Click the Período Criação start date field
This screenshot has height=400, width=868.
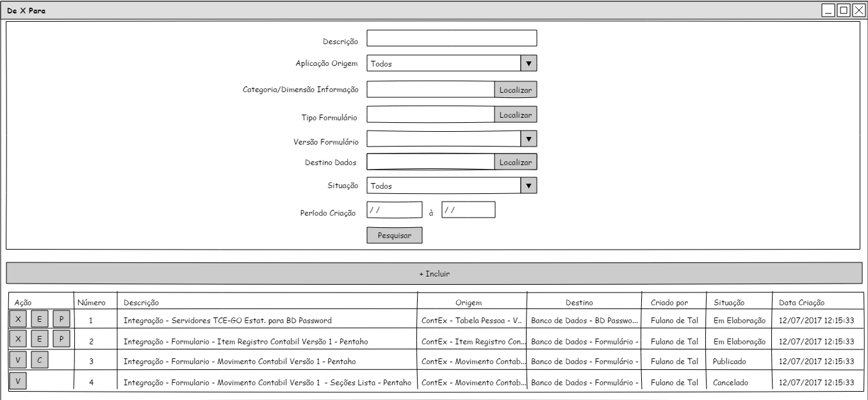pyautogui.click(x=394, y=210)
